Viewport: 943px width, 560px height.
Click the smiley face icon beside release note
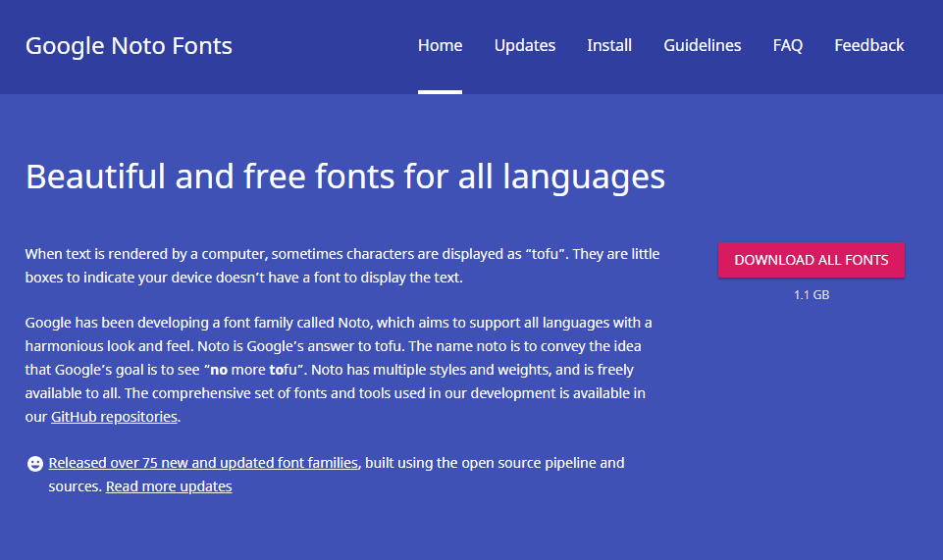(x=35, y=463)
